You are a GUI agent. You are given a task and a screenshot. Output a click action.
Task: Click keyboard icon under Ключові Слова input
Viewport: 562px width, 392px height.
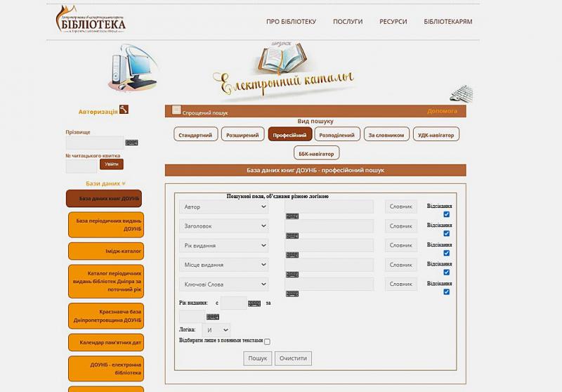click(x=292, y=294)
